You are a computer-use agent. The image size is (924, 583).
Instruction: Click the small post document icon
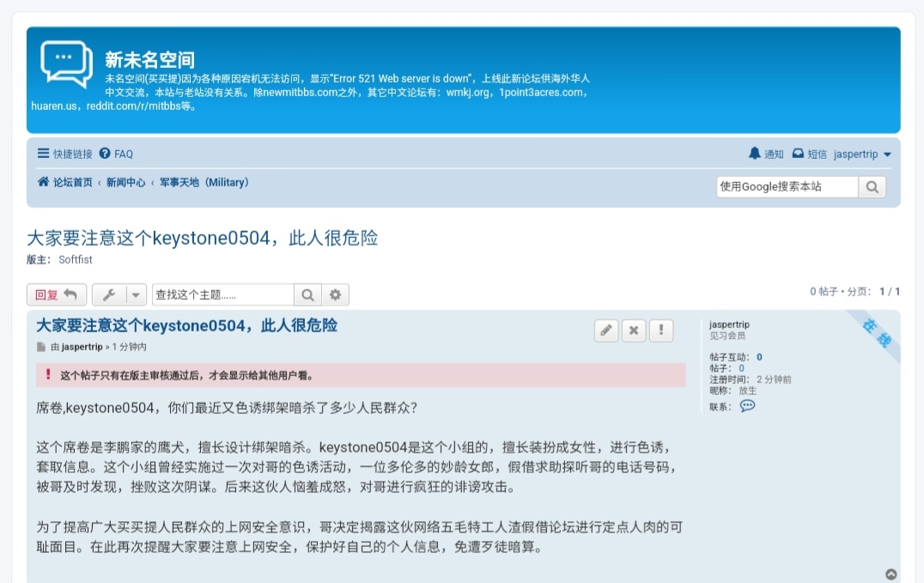pyautogui.click(x=40, y=347)
